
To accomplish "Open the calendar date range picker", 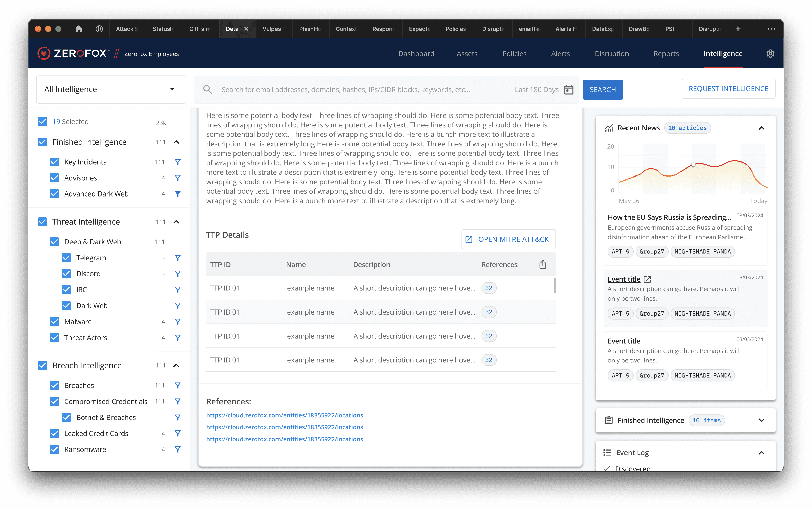I will pos(568,90).
